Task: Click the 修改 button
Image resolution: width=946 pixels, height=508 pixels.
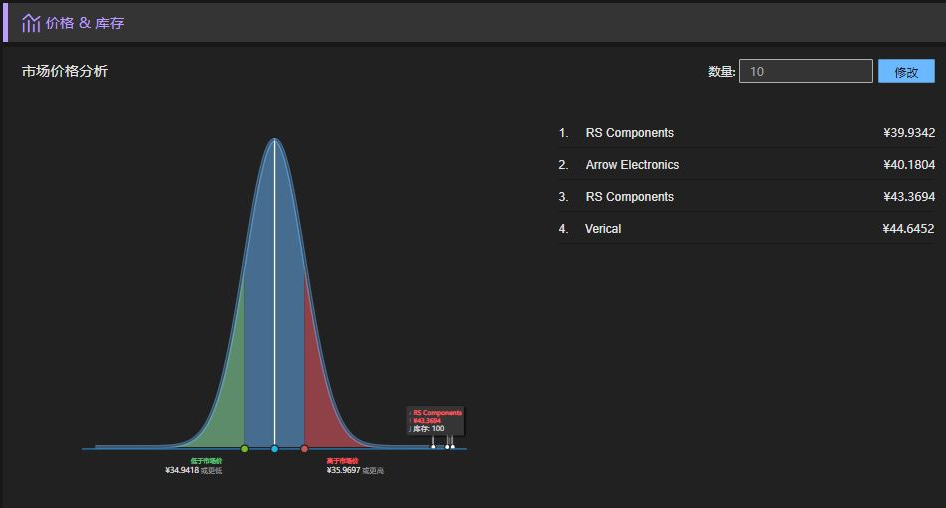Action: pos(906,72)
